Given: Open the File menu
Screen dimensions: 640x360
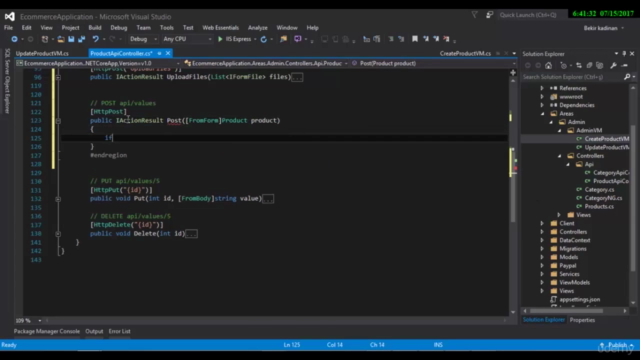Looking at the screenshot, I should click(8, 28).
